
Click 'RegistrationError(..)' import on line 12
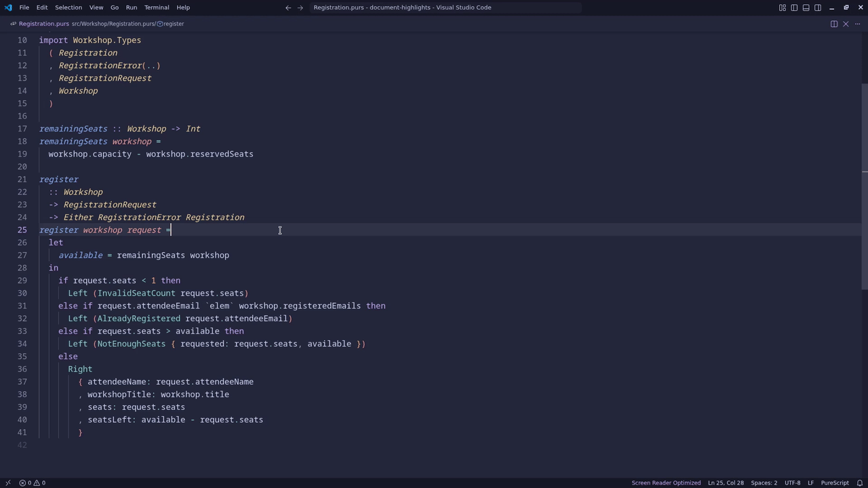(x=109, y=66)
